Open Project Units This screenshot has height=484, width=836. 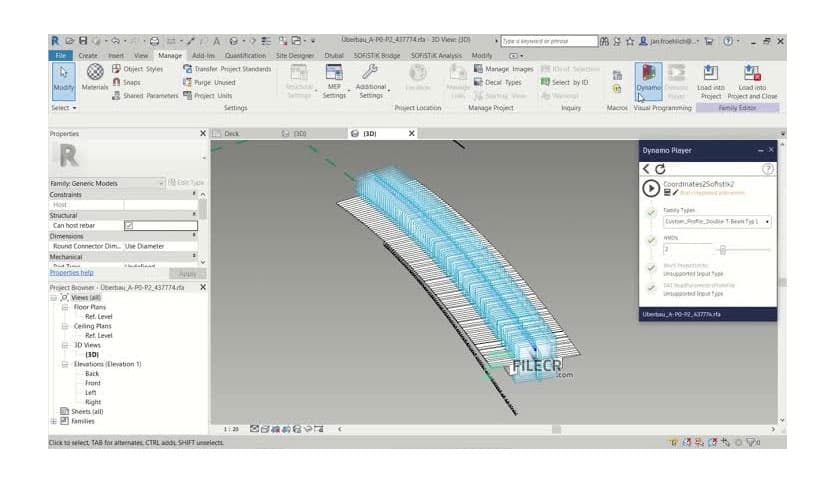[208, 95]
